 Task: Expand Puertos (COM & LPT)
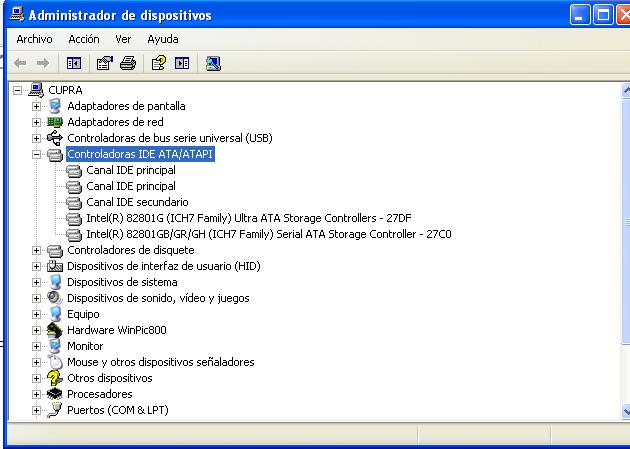click(x=36, y=410)
